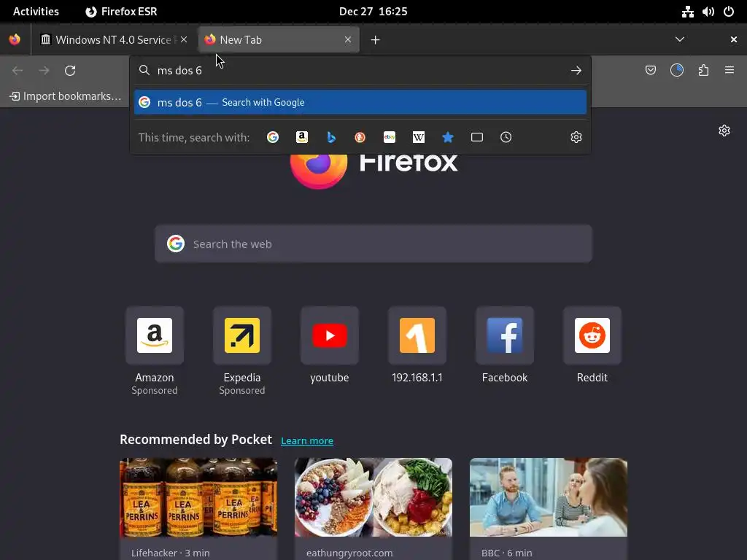
Task: Click into the address bar text ms dos 6
Action: click(x=179, y=71)
